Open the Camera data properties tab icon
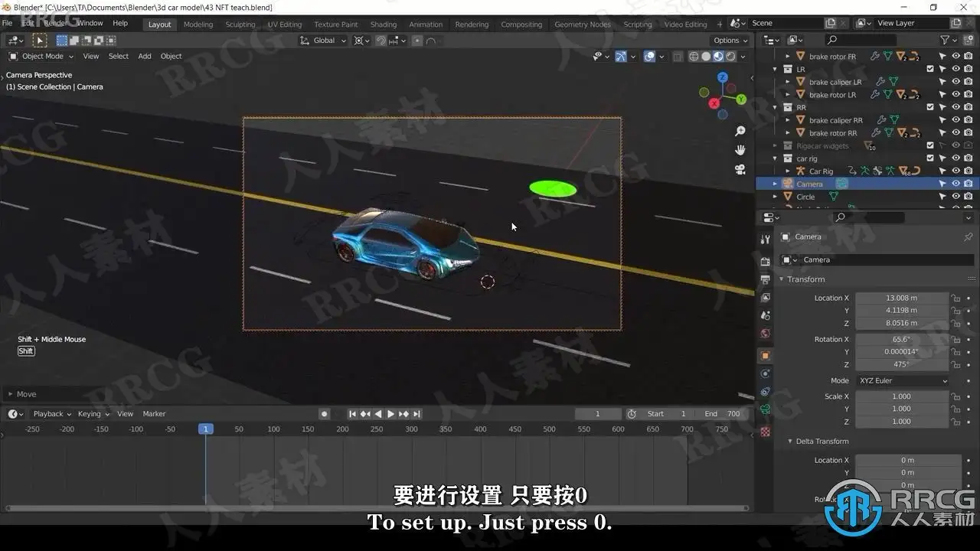 [x=765, y=409]
